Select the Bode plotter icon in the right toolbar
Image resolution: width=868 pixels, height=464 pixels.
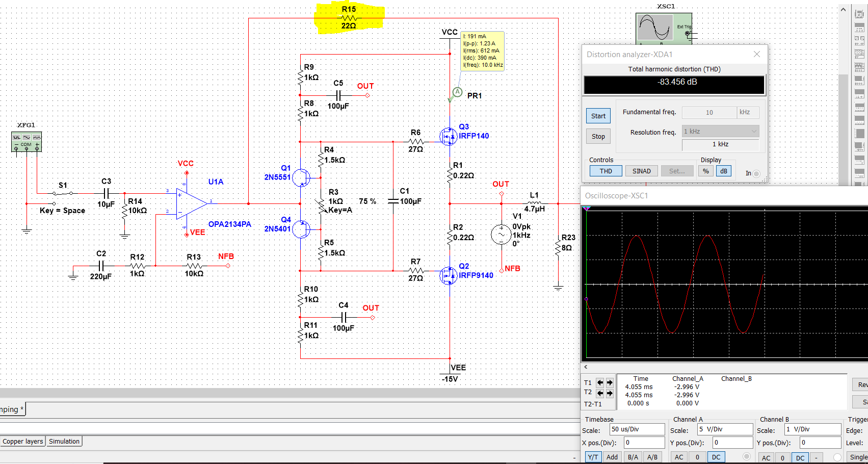point(859,80)
